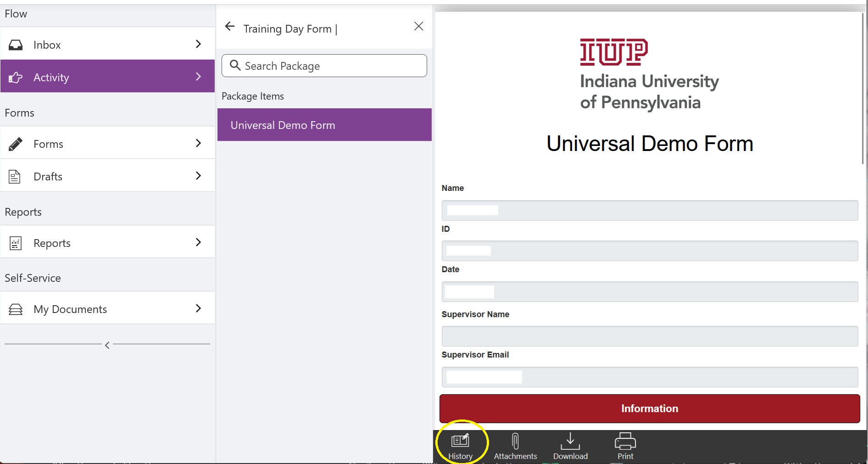The image size is (868, 464).
Task: Expand the Reports chevron arrow
Action: coord(198,242)
